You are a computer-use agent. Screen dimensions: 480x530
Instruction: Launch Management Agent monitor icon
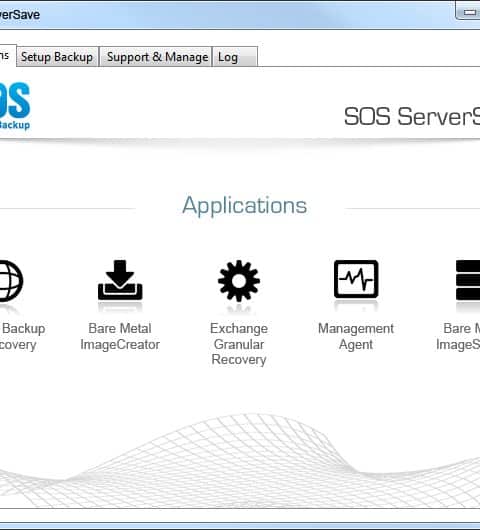(x=356, y=279)
